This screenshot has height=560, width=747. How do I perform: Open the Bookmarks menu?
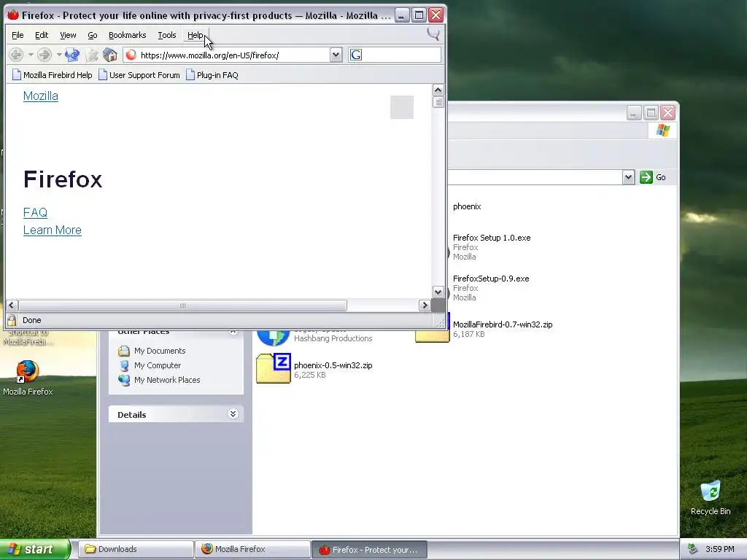127,35
